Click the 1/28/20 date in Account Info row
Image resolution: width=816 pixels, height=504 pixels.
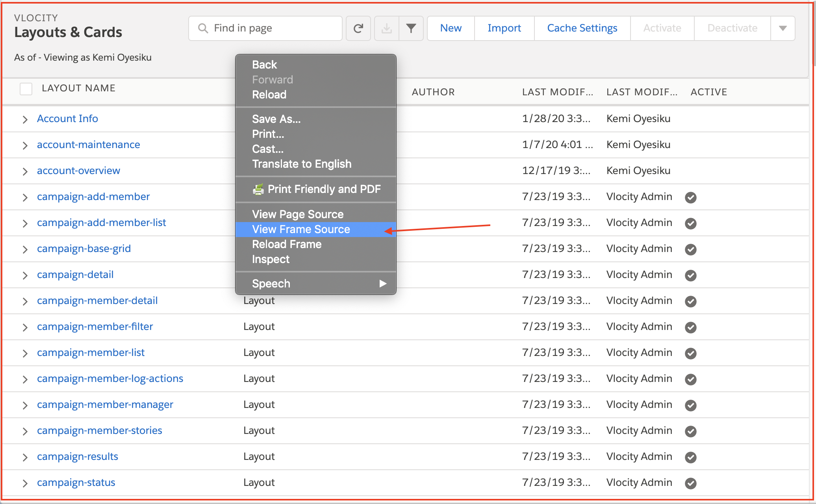556,119
